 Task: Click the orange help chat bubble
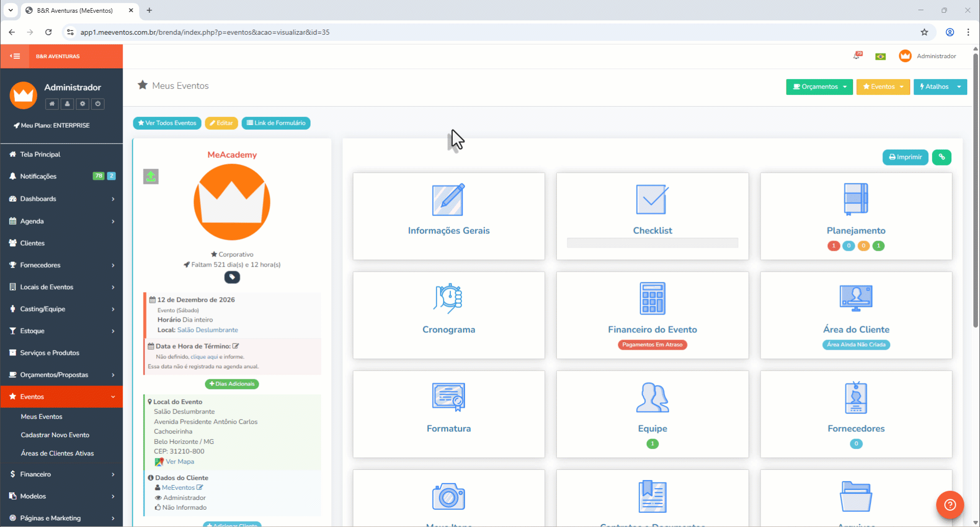pyautogui.click(x=950, y=505)
